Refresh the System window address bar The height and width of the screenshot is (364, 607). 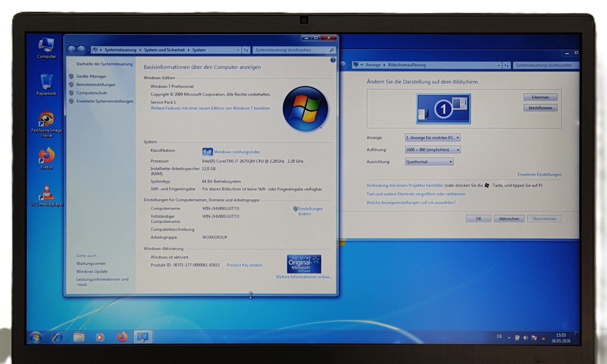tap(246, 50)
